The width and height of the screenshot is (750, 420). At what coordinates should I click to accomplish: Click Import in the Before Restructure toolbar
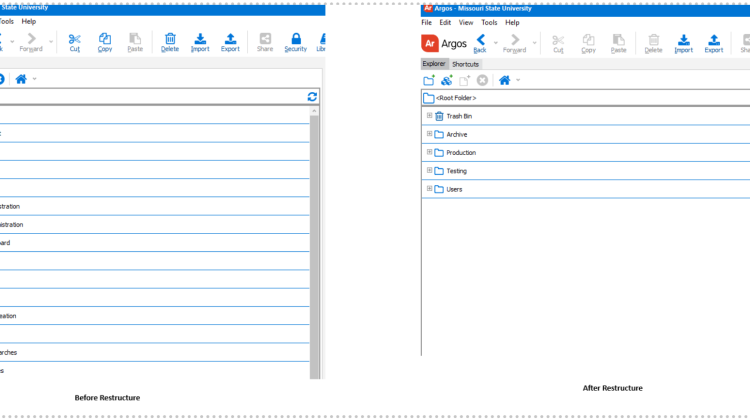[200, 42]
